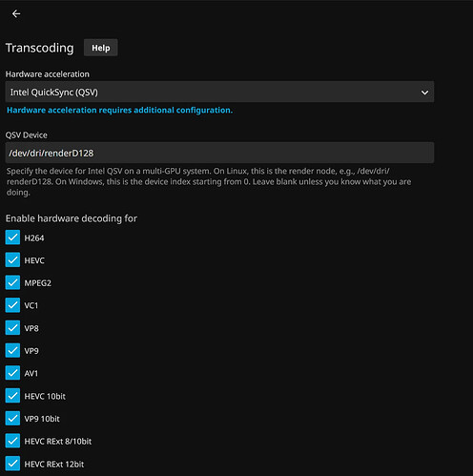The image size is (473, 476).
Task: Uncheck the VP9 decoding option
Action: pos(12,350)
